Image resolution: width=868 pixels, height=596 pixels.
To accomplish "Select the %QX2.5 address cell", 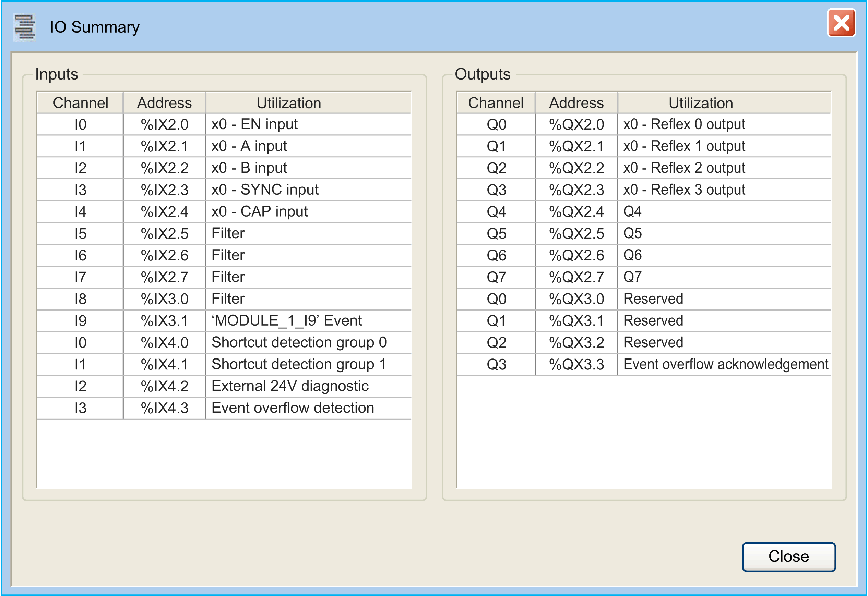I will click(576, 234).
